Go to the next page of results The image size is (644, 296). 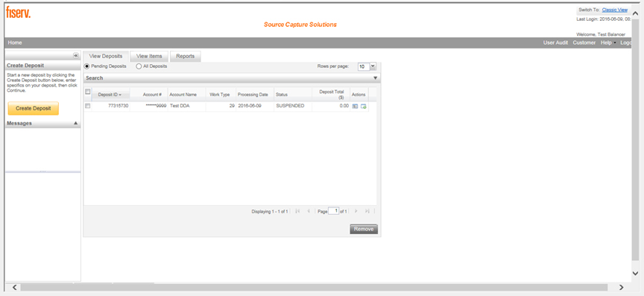point(356,211)
